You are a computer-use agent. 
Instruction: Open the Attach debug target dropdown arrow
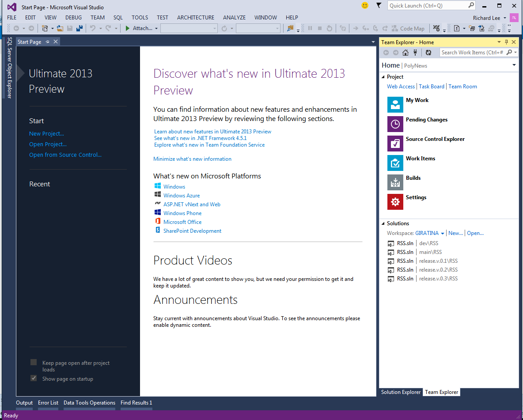tap(156, 28)
